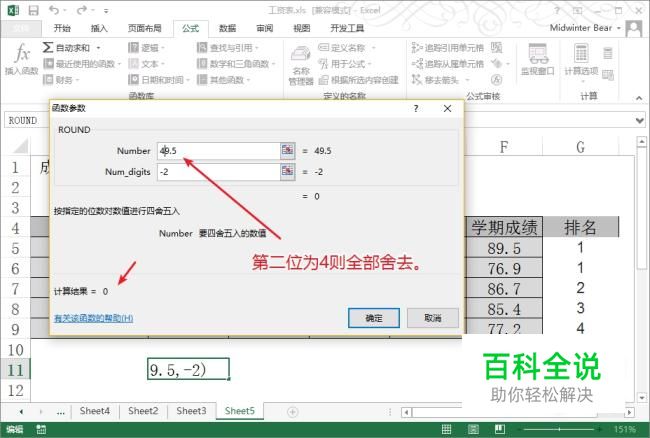Image resolution: width=650 pixels, height=438 pixels.
Task: Expand the formula bar
Action: pos(640,121)
